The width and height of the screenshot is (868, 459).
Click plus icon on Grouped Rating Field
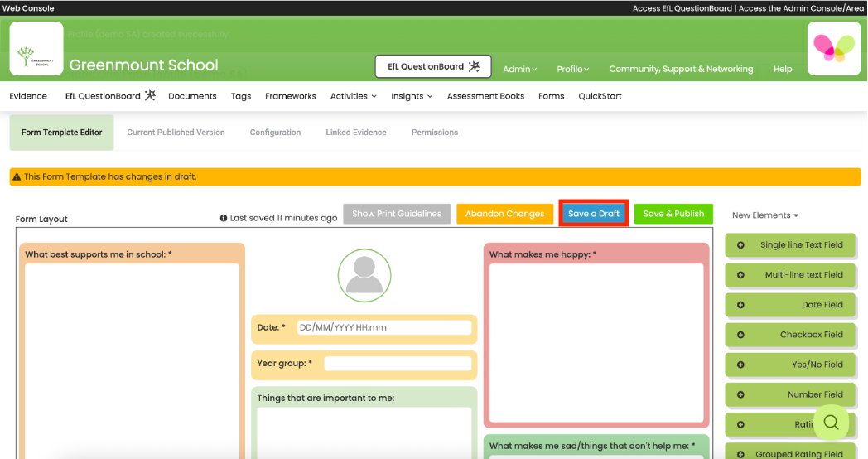click(x=740, y=454)
